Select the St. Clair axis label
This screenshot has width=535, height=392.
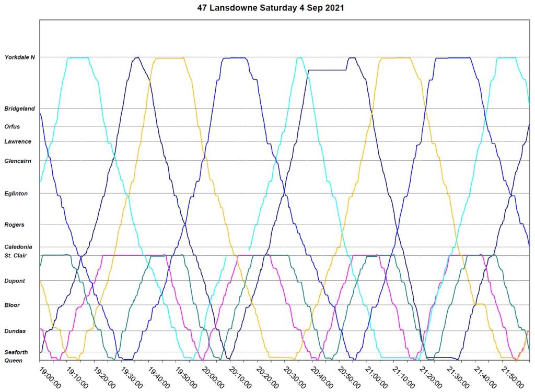[x=16, y=255]
